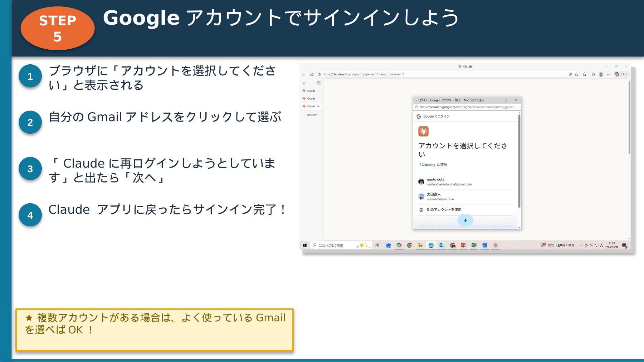Screen dimensions: 644x362
Task: Open the Edge three-dots settings menu
Action: (609, 74)
